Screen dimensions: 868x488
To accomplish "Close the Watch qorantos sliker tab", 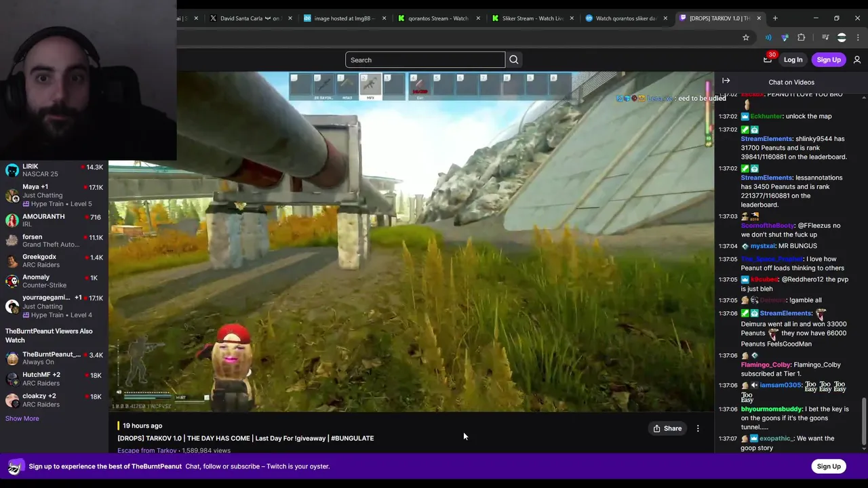I will tap(665, 18).
